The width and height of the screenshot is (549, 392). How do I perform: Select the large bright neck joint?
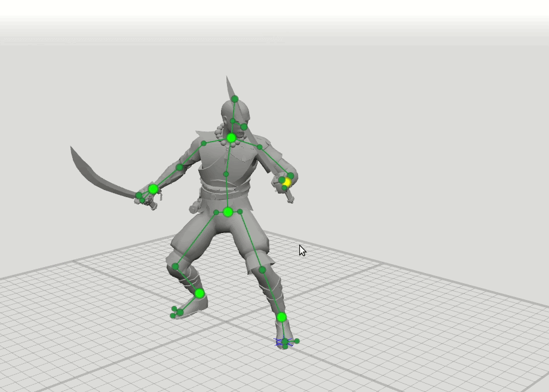pos(231,138)
